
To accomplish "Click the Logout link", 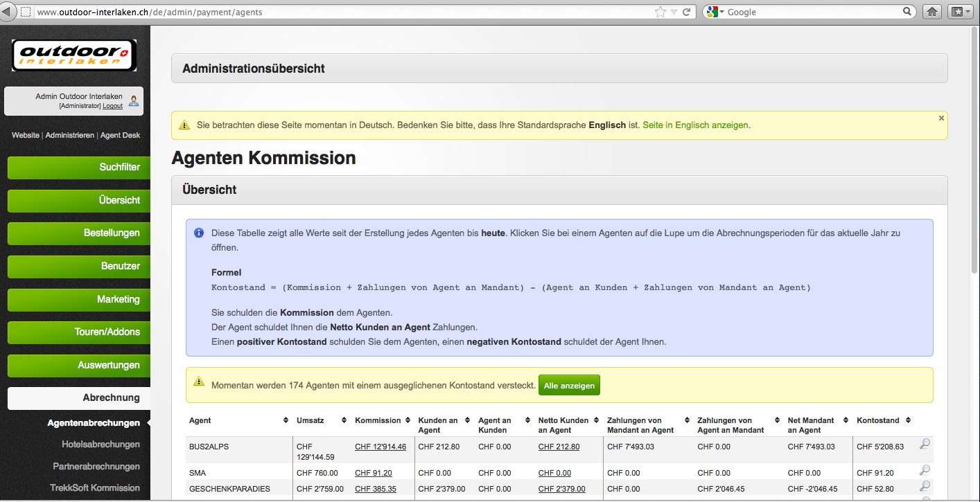I will 112,106.
